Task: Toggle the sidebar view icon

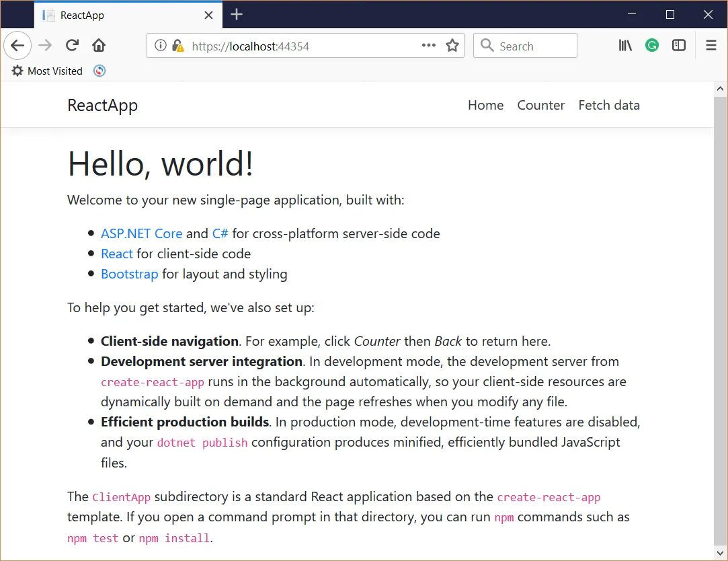Action: (x=679, y=46)
